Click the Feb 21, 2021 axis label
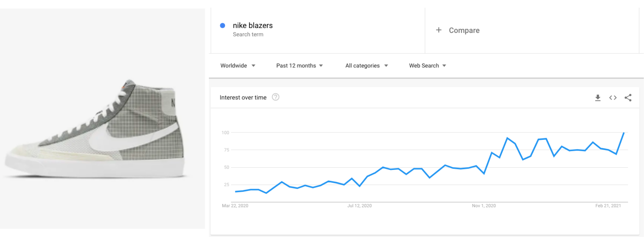644x238 pixels. click(x=608, y=206)
